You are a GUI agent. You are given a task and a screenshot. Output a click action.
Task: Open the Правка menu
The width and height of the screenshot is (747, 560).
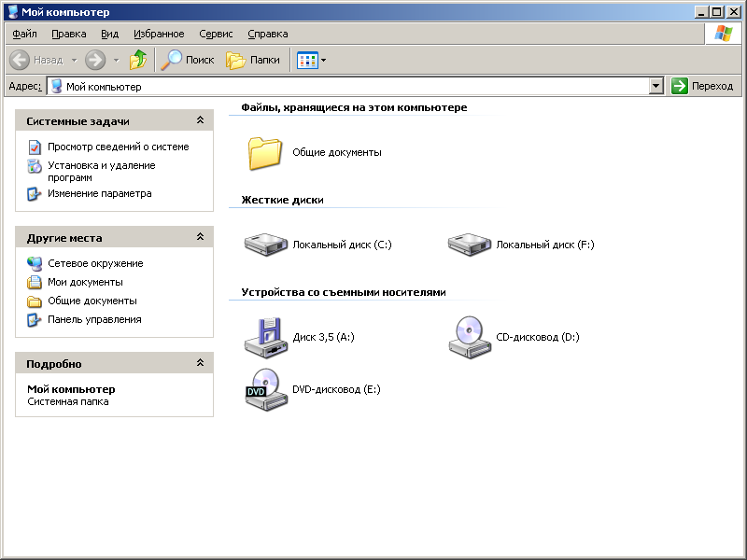pyautogui.click(x=69, y=34)
